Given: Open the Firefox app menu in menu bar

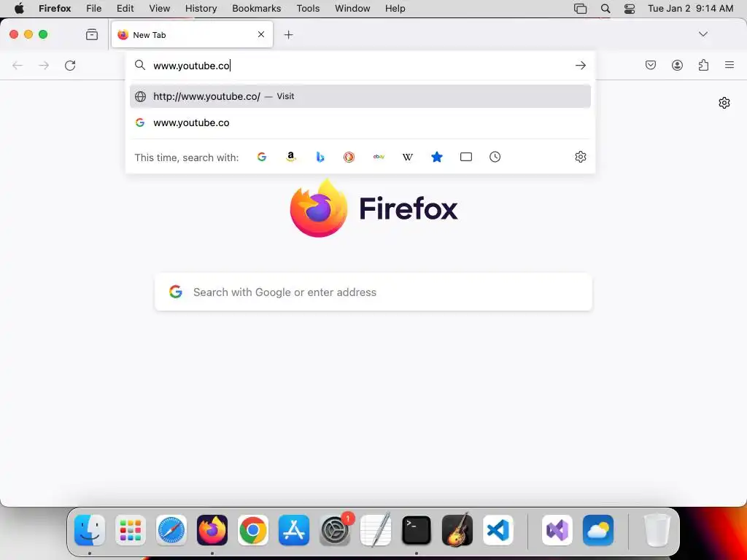Looking at the screenshot, I should [55, 8].
